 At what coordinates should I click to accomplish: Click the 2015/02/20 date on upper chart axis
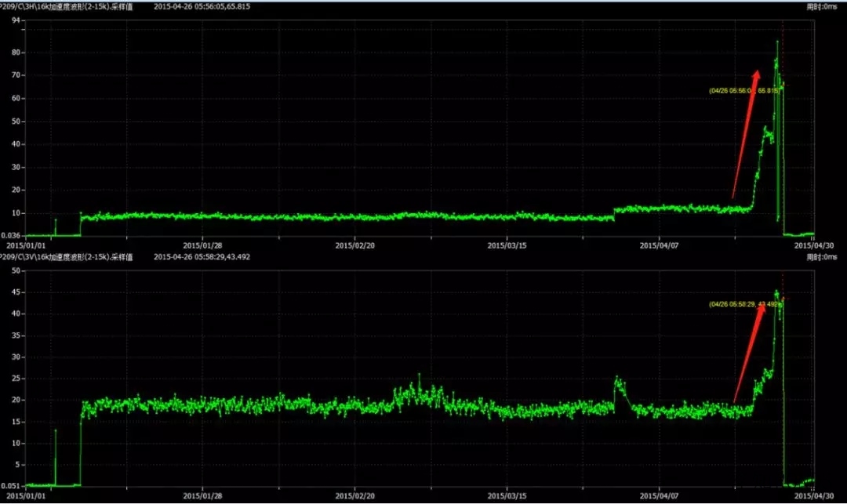click(355, 245)
